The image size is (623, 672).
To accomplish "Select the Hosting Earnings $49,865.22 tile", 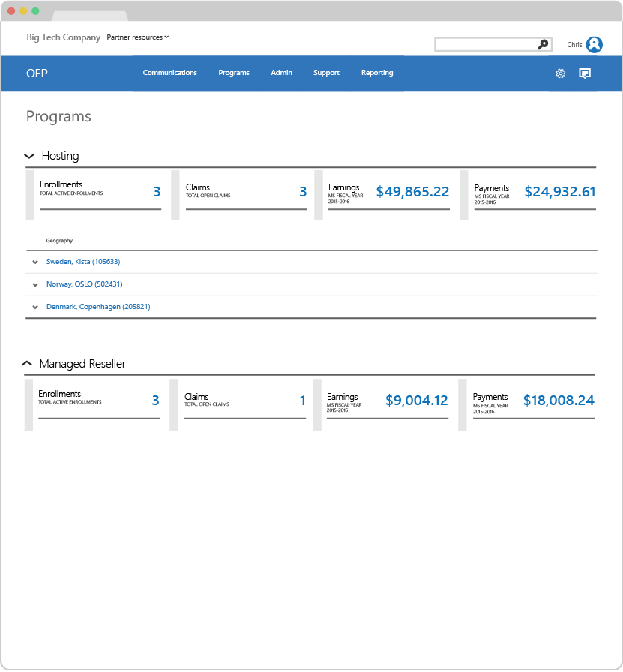I will tap(388, 194).
